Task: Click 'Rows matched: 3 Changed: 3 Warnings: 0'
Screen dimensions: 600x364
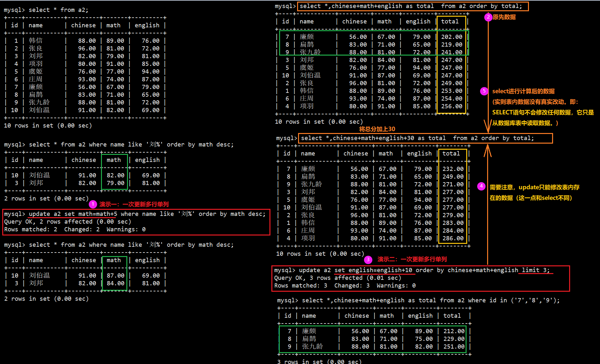Action: [x=345, y=286]
